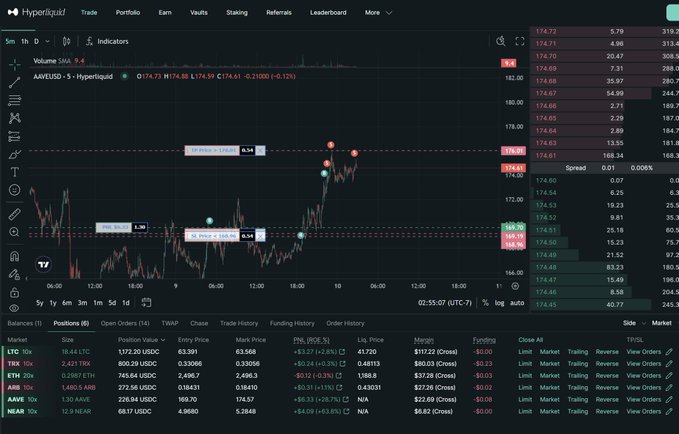Select the trend line drawing tool
Image resolution: width=679 pixels, height=434 pixels.
point(14,82)
